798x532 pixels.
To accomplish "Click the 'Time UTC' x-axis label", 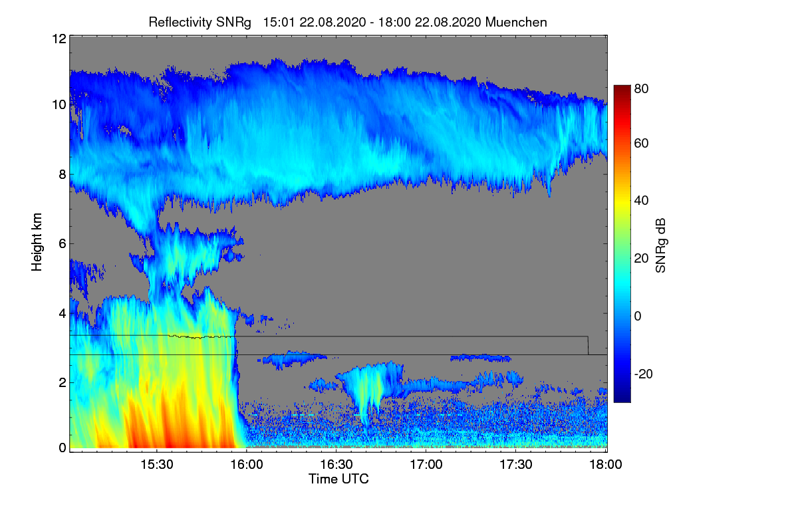I will 338,479.
